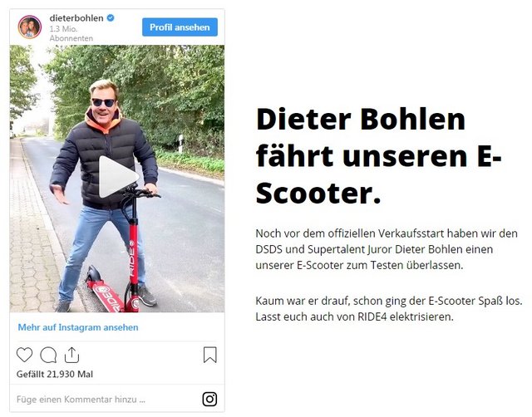This screenshot has width=532, height=417.
Task: Open the Mehr auf Instagram ansehen link
Action: tap(78, 327)
